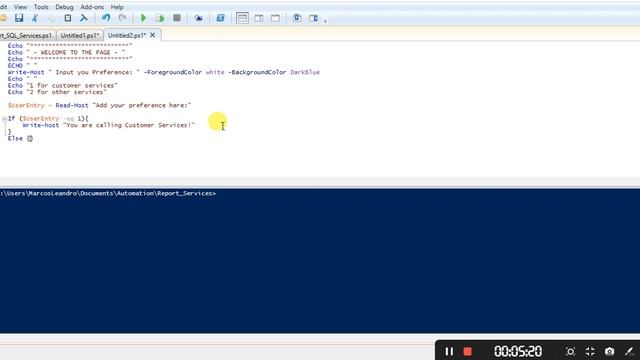Click the 'WELCOME TO THE PAGE' echo line
640x360 pixels.
point(67,52)
